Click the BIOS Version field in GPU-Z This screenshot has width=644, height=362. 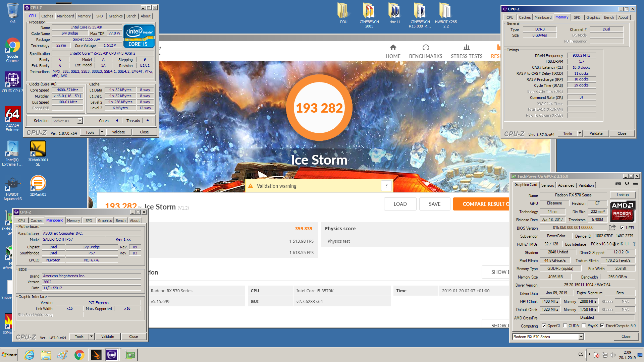[573, 228]
